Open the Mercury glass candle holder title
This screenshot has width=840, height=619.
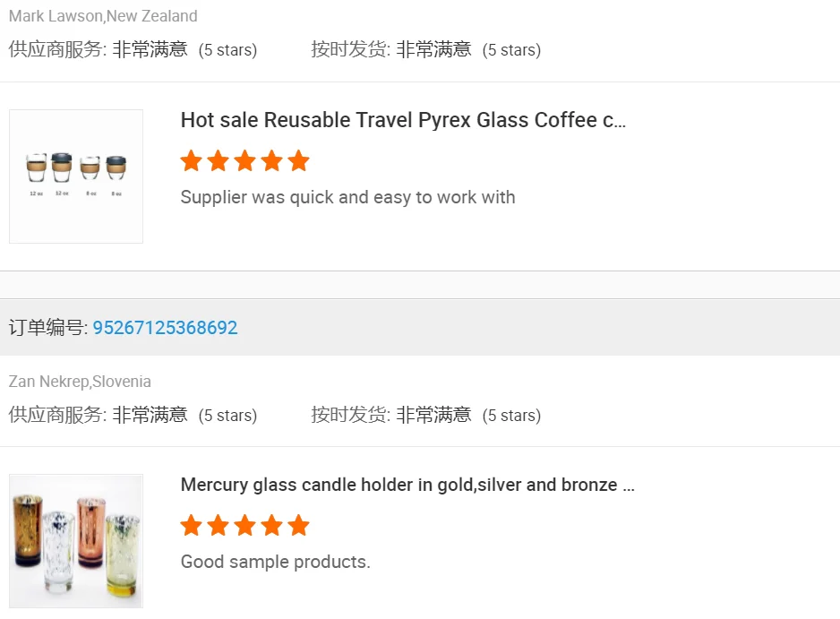(407, 485)
